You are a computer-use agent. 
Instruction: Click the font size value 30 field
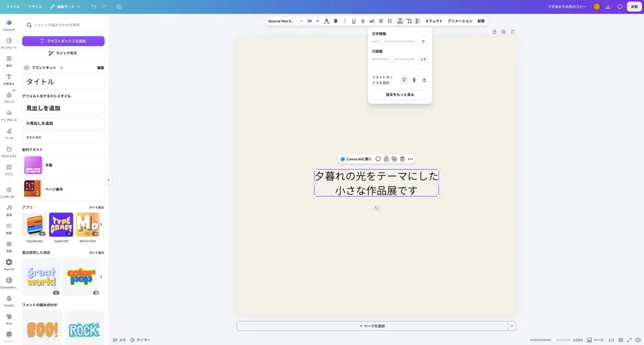(309, 21)
